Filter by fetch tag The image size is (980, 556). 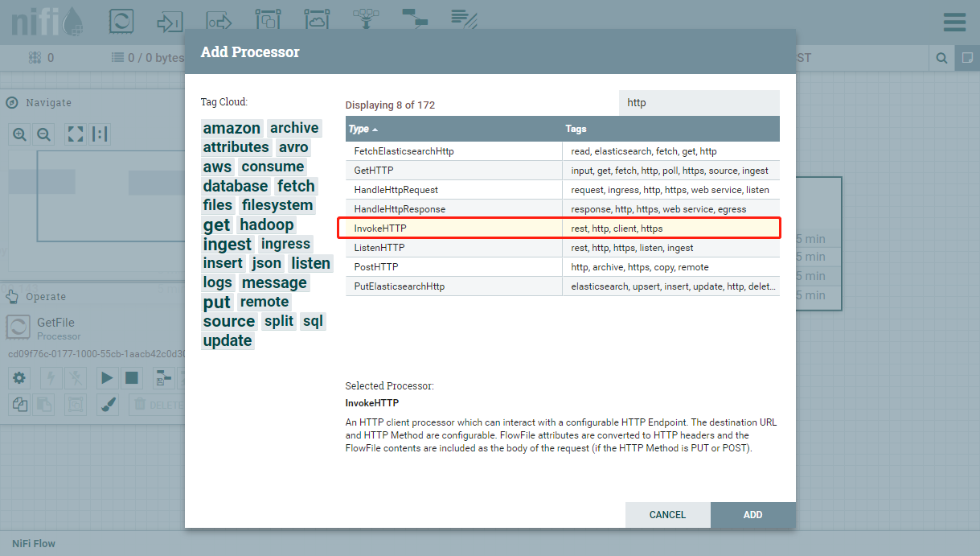296,186
